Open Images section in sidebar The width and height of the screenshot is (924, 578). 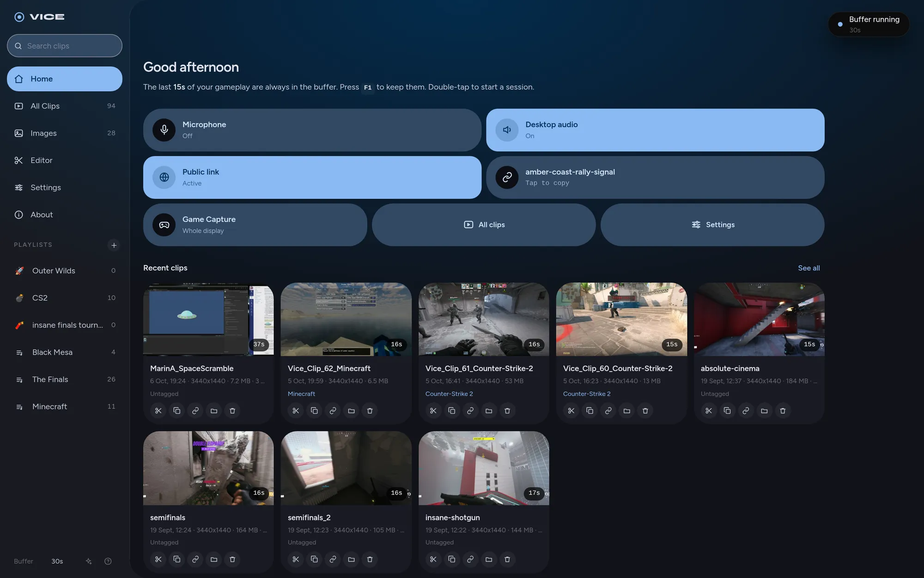(x=65, y=133)
